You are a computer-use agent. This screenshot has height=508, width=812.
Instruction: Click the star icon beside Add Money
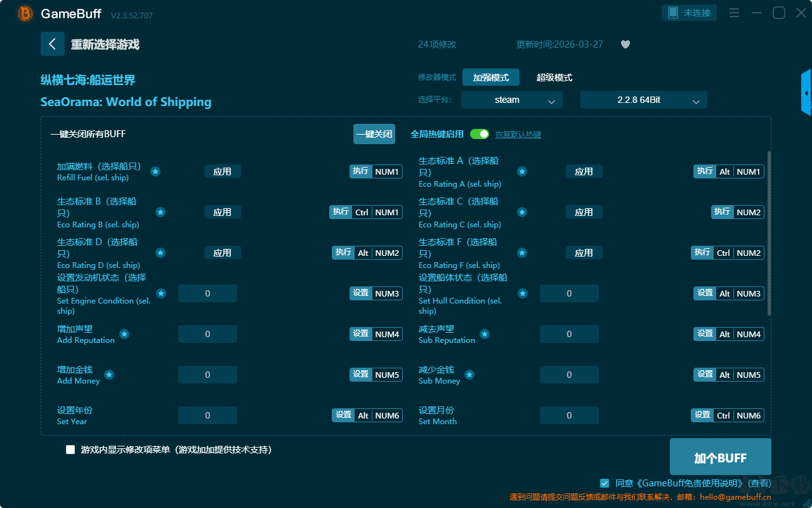coord(109,375)
